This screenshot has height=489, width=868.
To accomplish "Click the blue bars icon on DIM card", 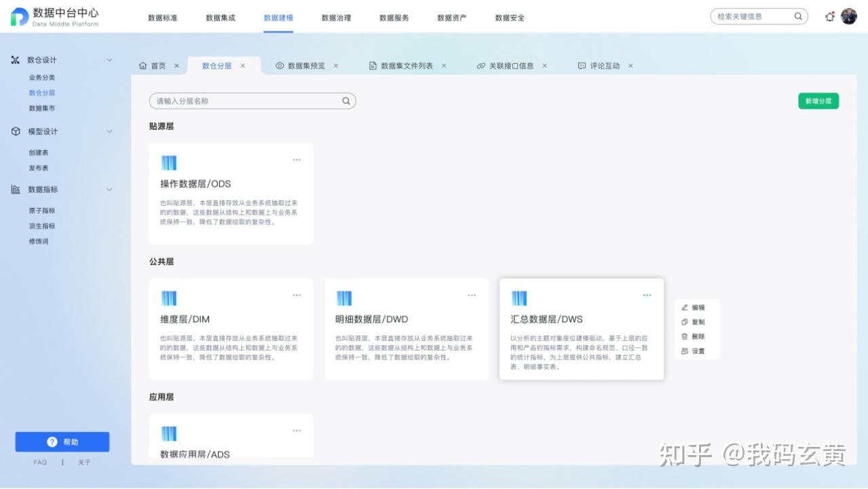I will [x=169, y=298].
